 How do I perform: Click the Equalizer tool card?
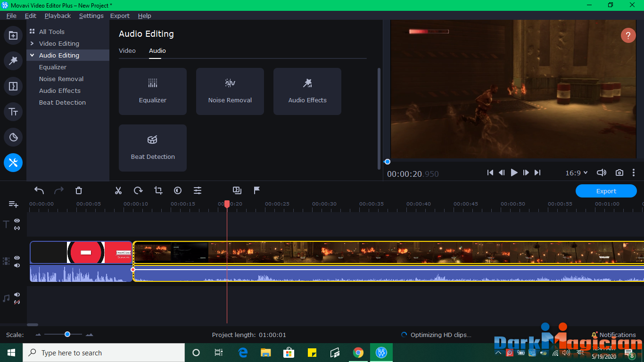tap(153, 91)
